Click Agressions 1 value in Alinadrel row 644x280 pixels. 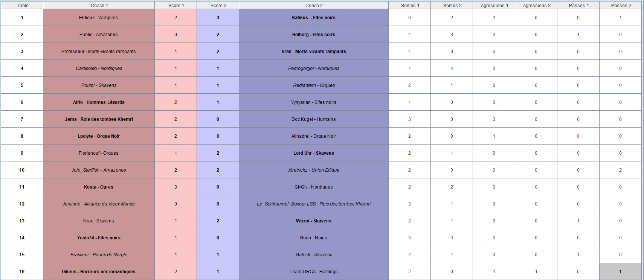pyautogui.click(x=494, y=136)
